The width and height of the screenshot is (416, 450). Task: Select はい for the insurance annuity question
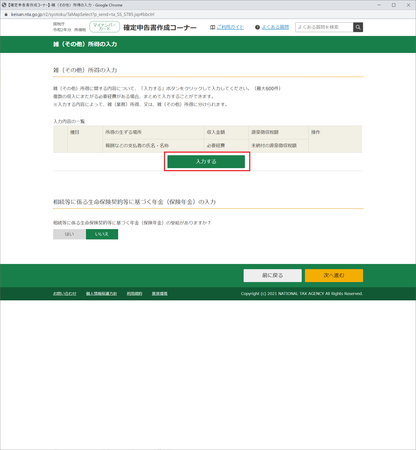tap(69, 234)
